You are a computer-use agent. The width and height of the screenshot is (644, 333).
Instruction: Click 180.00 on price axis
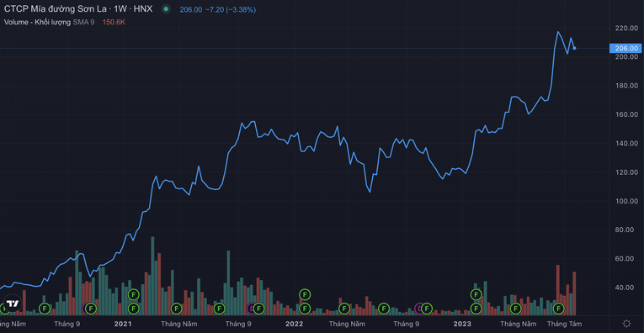(627, 86)
